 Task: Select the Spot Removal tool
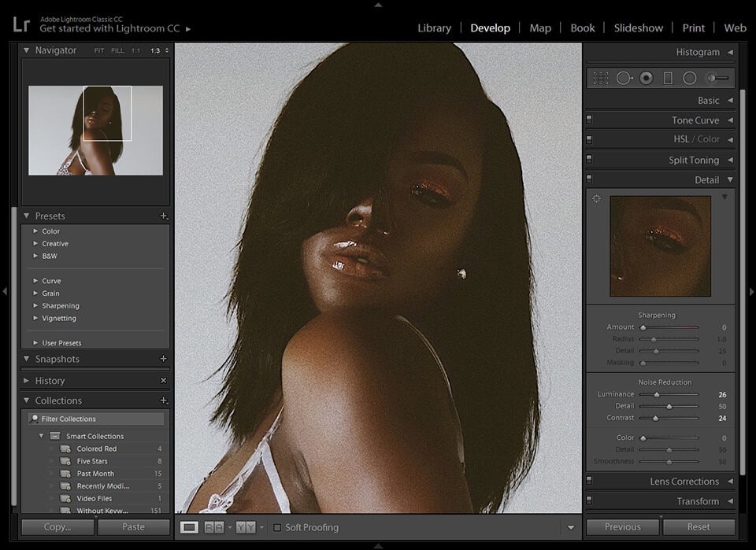point(624,78)
